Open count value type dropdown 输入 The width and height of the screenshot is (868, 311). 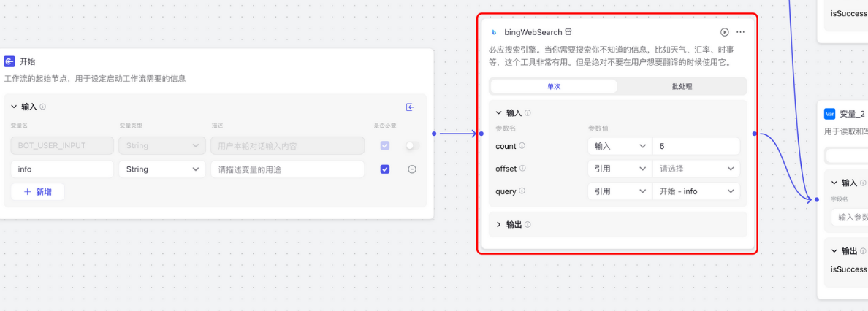click(620, 146)
